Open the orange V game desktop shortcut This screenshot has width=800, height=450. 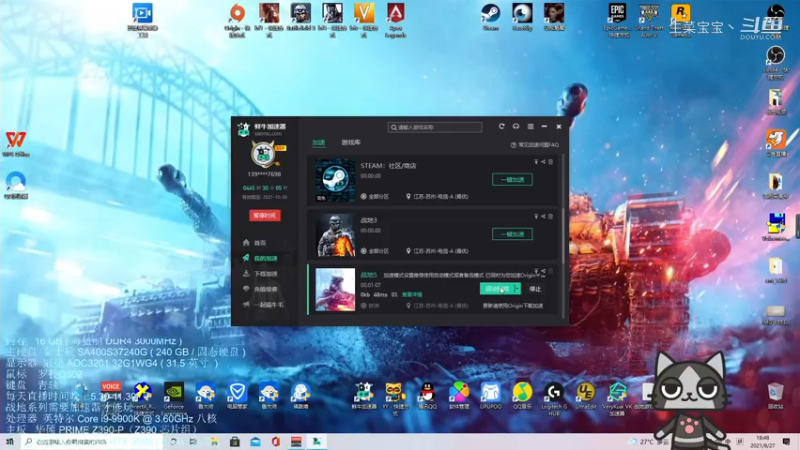(364, 20)
